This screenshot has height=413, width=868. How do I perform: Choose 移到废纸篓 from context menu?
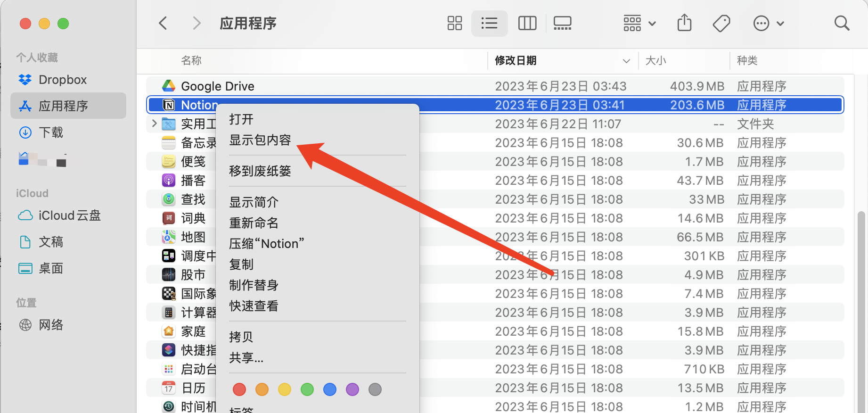click(x=260, y=171)
